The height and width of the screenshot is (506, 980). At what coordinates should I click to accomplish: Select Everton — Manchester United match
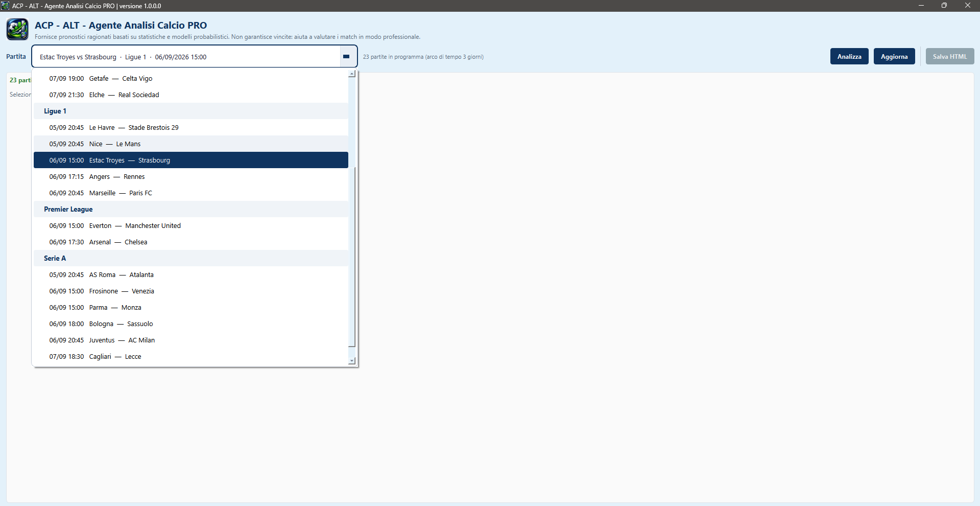191,225
